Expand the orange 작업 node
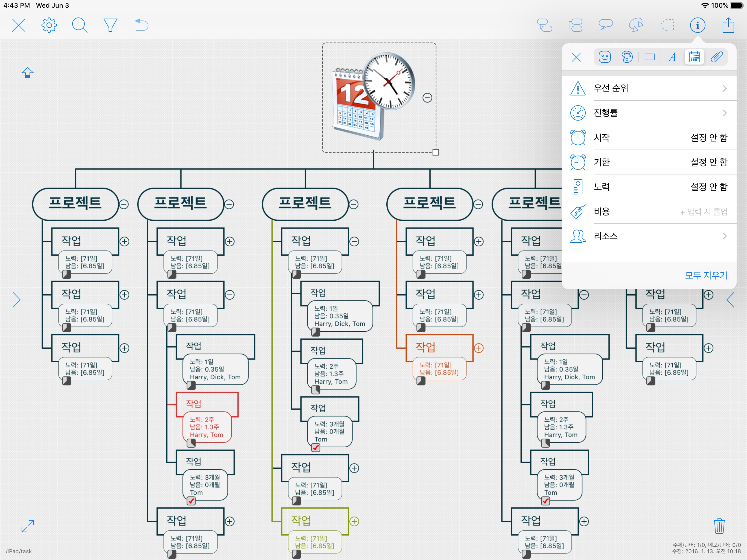The image size is (747, 560). coord(478,348)
